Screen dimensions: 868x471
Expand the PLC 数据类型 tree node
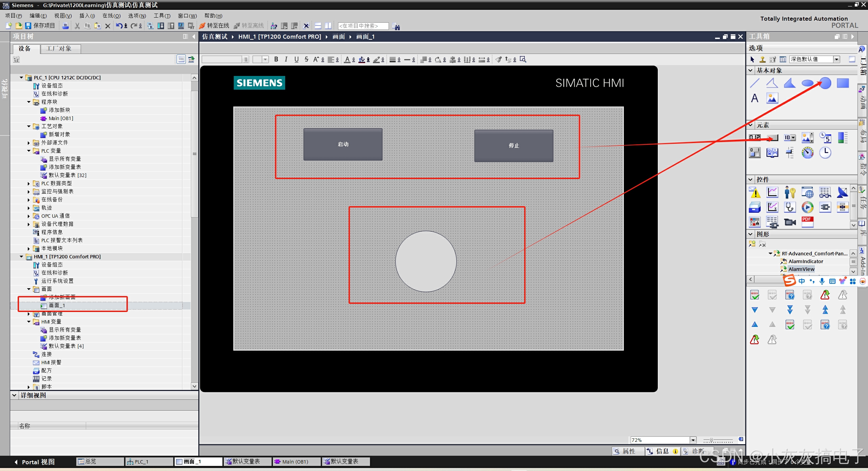[x=29, y=183]
